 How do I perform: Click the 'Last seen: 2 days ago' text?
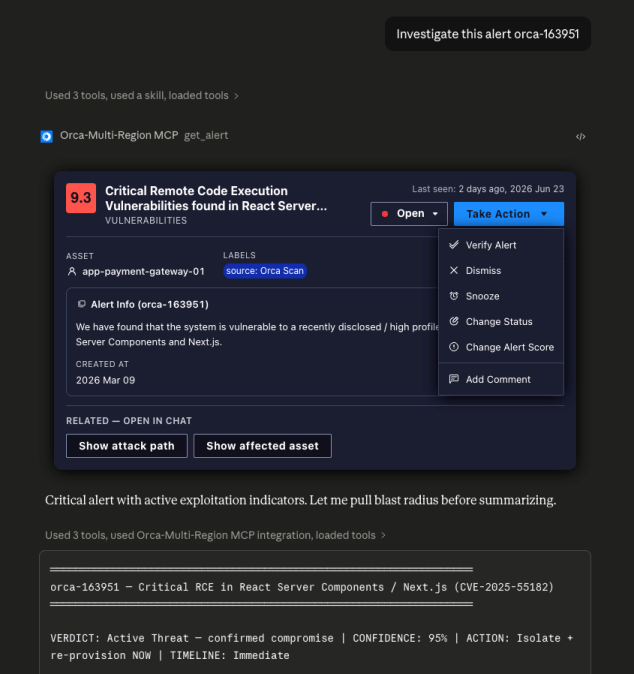click(x=488, y=189)
